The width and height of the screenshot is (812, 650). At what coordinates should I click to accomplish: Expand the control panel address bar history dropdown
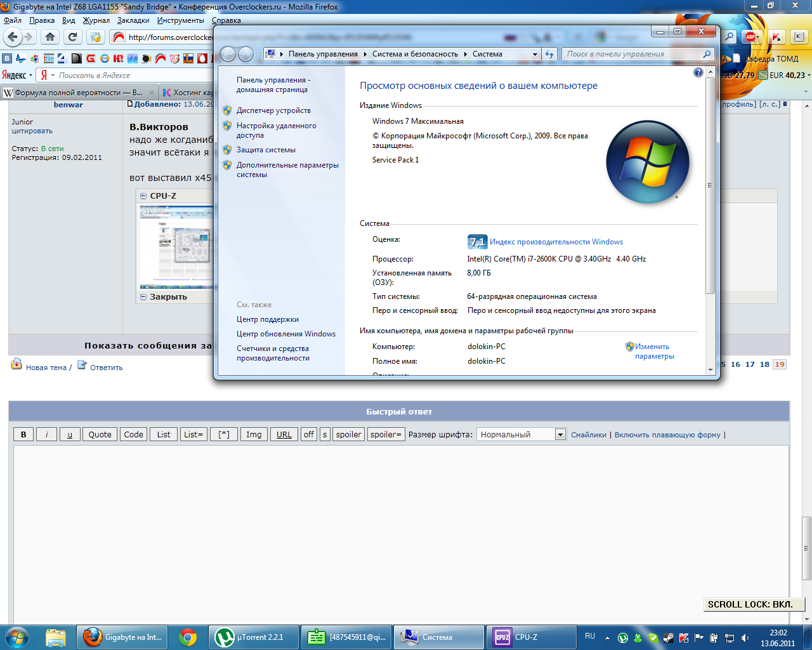[x=535, y=54]
